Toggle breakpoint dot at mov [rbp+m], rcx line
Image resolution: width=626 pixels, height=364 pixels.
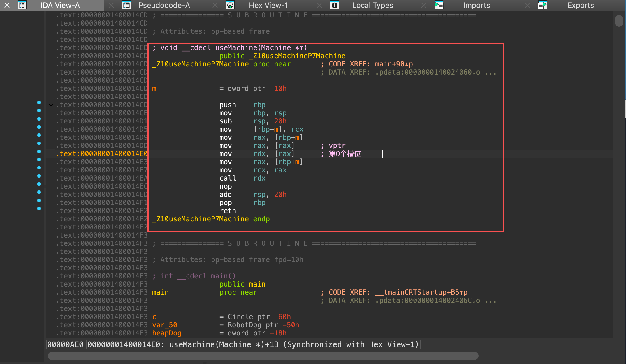coord(39,127)
